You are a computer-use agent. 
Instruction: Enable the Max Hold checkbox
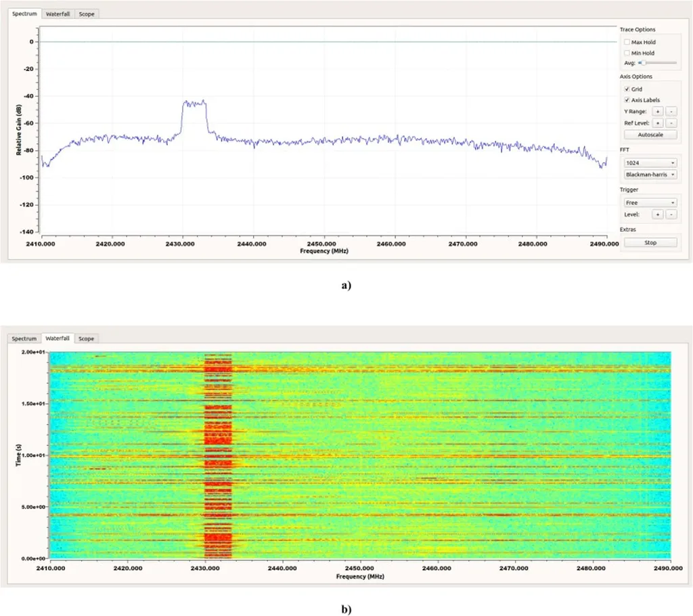627,42
